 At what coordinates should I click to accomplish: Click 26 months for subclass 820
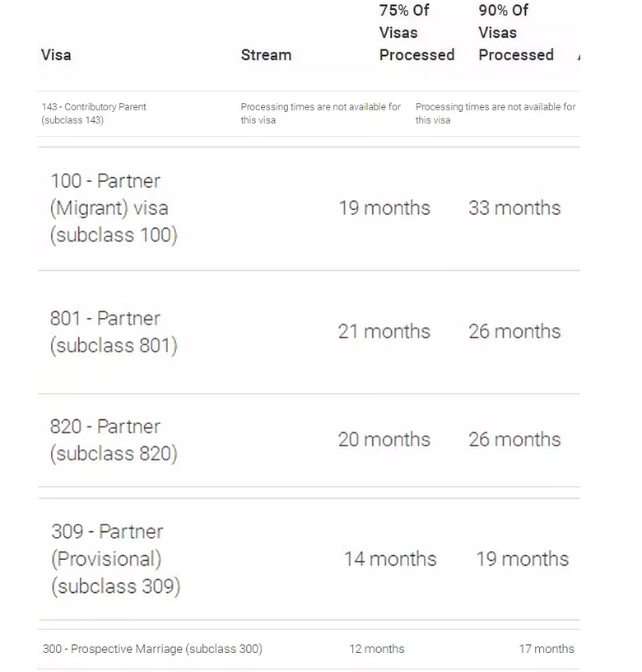tap(514, 440)
